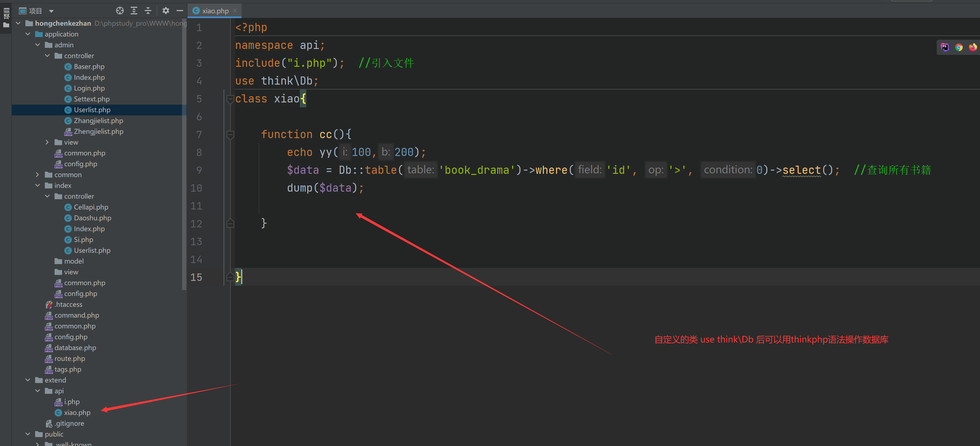Click fold end marker at line 15
Screen dimensions: 980x446
[x=230, y=277]
